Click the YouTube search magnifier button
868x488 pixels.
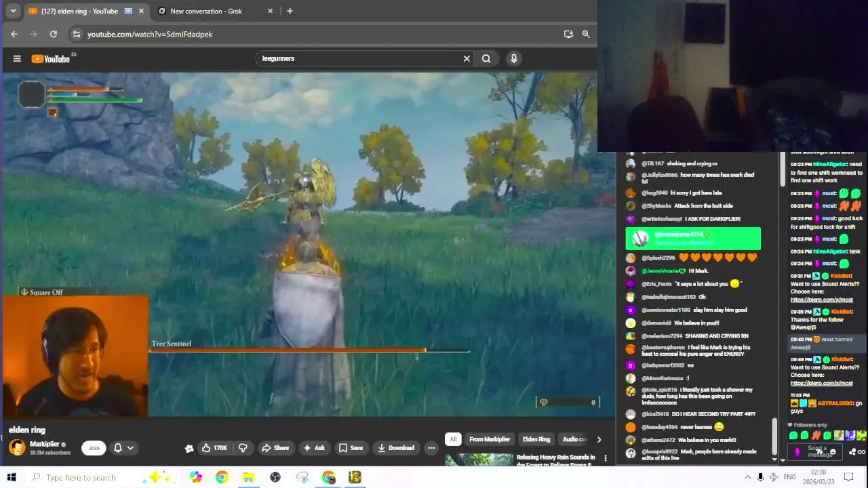(x=486, y=58)
